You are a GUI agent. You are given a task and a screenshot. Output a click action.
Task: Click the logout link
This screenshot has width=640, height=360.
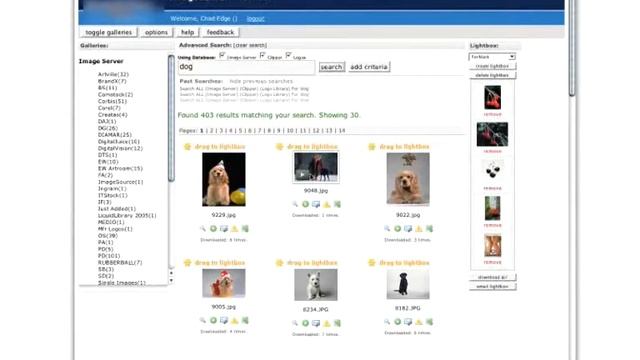tap(256, 19)
